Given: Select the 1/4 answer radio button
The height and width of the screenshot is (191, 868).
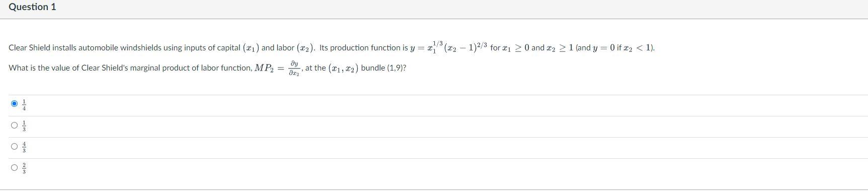Looking at the screenshot, I should click(x=14, y=104).
